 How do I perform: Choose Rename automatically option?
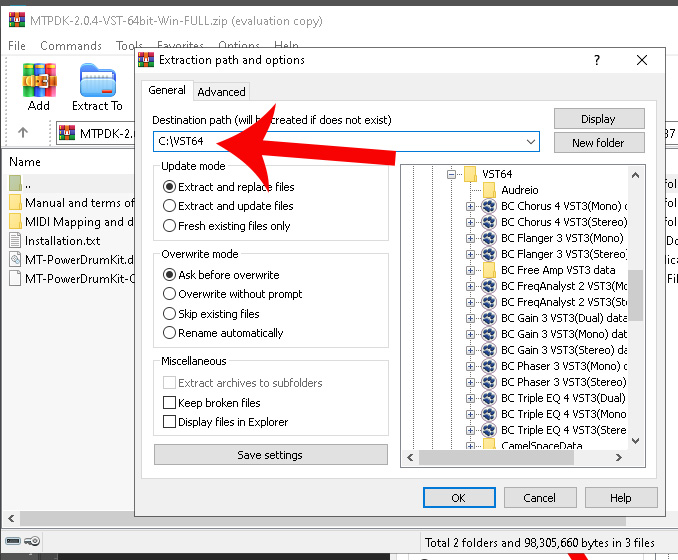(170, 333)
